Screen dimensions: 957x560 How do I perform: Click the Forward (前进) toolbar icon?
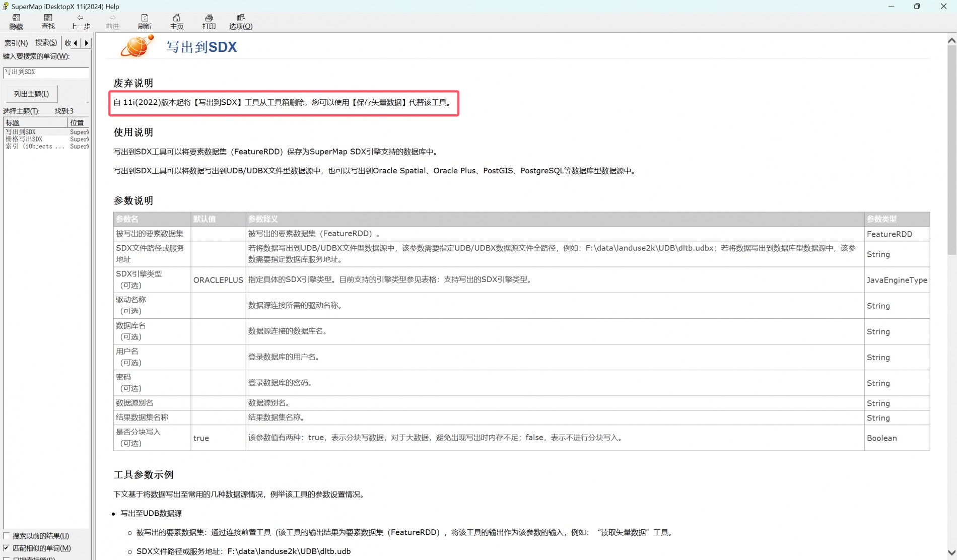pyautogui.click(x=112, y=22)
